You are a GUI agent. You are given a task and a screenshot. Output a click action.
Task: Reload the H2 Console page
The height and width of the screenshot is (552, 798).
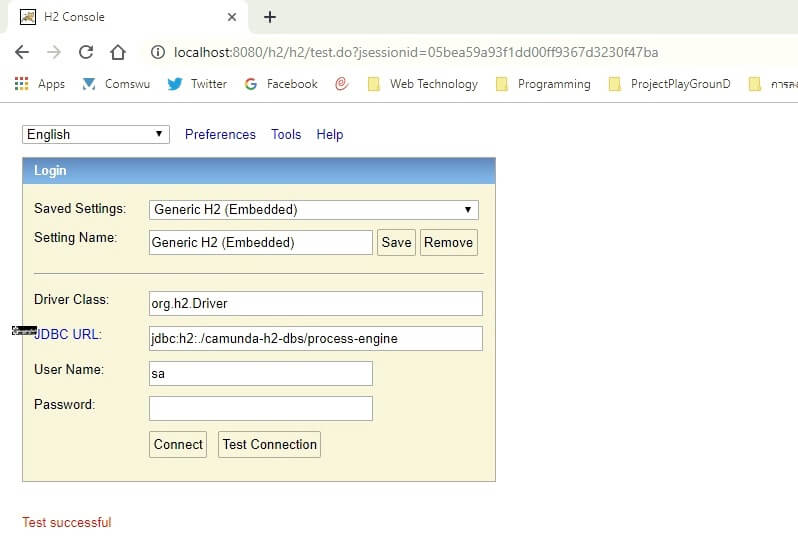(x=86, y=52)
